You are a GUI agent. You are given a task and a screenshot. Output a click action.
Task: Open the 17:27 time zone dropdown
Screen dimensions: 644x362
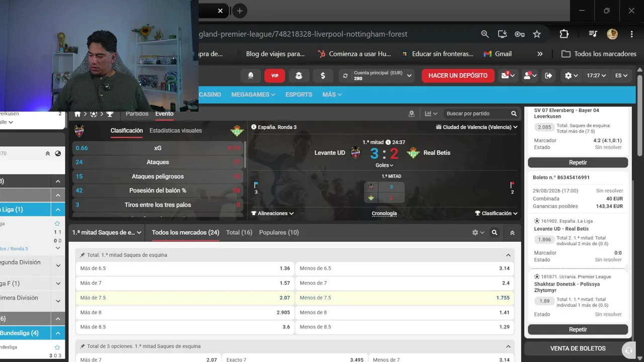596,75
